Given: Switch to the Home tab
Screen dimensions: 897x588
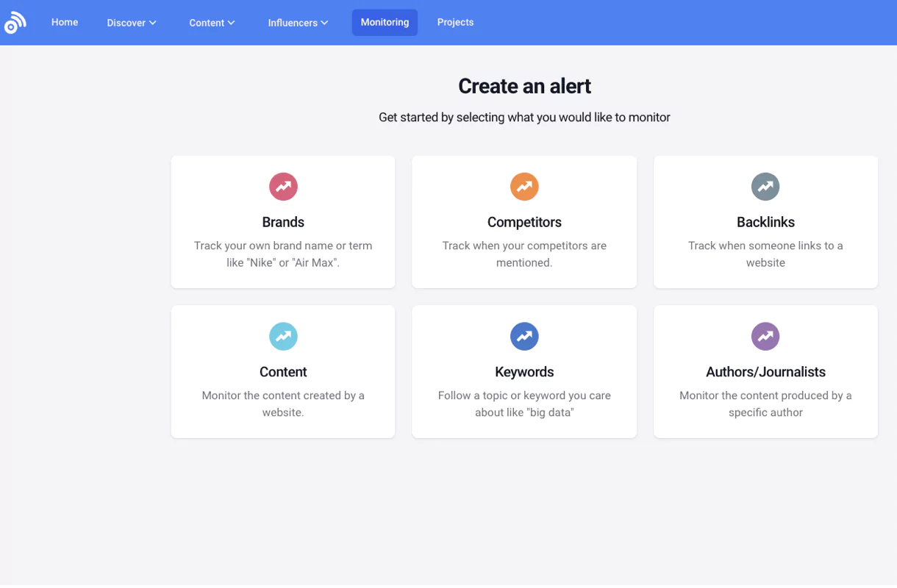Looking at the screenshot, I should [64, 22].
